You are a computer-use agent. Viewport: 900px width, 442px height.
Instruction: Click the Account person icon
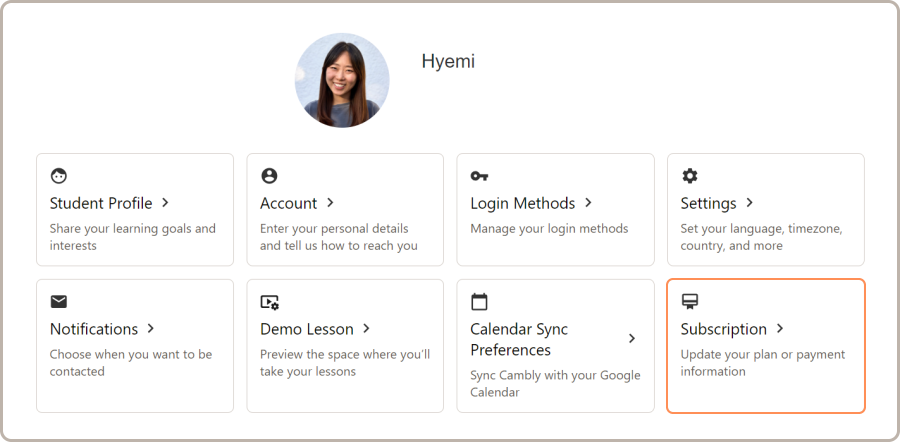tap(269, 176)
